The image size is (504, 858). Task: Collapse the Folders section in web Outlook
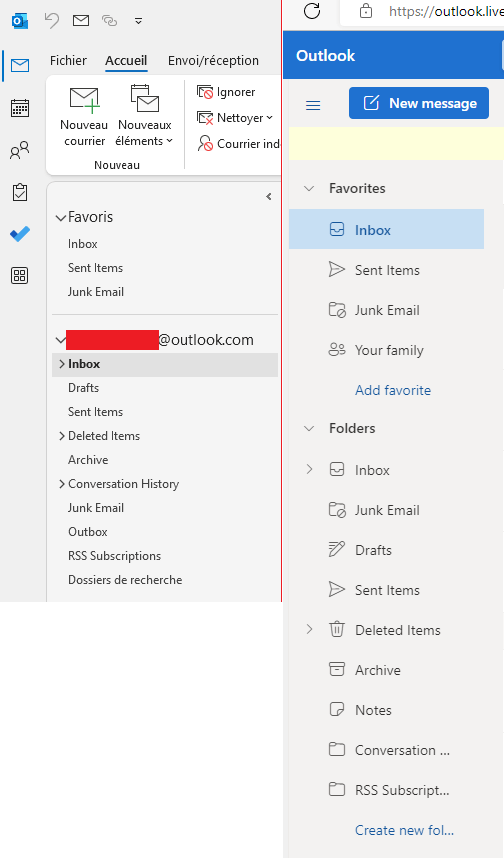(x=309, y=428)
